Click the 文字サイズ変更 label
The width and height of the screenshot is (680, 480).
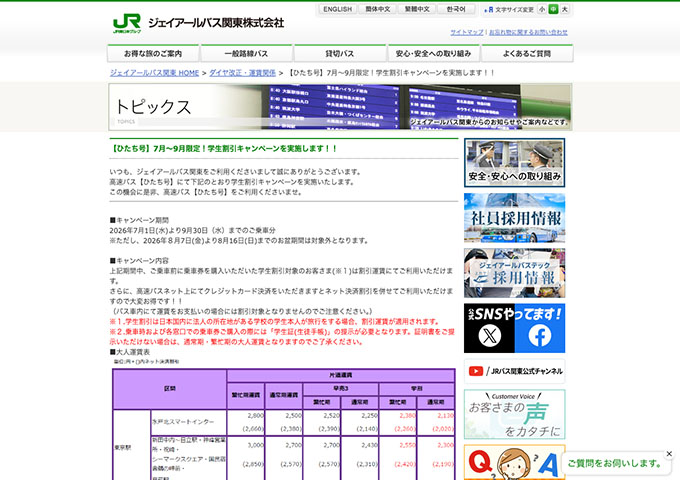[x=514, y=10]
